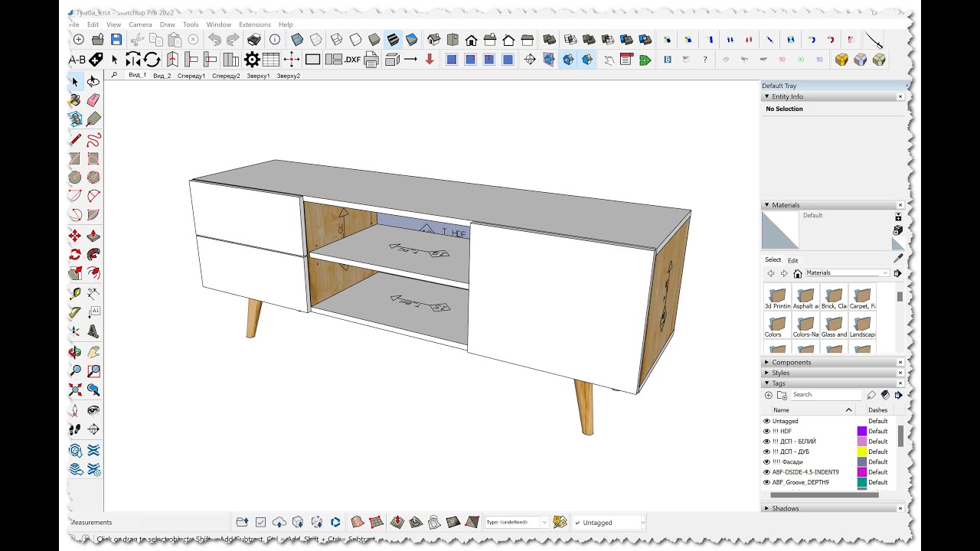The height and width of the screenshot is (551, 980).
Task: Click the color swatch for !!! HDF tag
Action: tap(861, 432)
